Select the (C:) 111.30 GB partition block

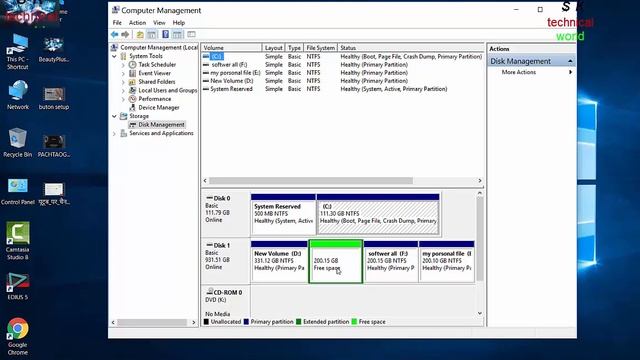[x=378, y=214]
